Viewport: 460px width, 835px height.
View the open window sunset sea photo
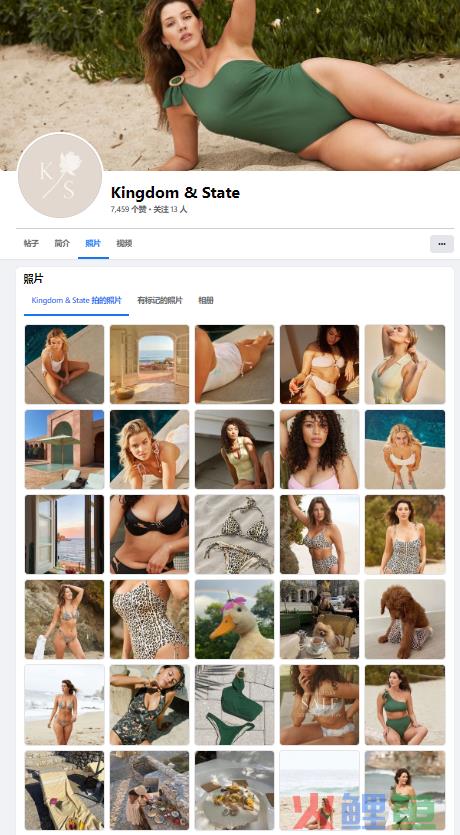click(x=64, y=534)
